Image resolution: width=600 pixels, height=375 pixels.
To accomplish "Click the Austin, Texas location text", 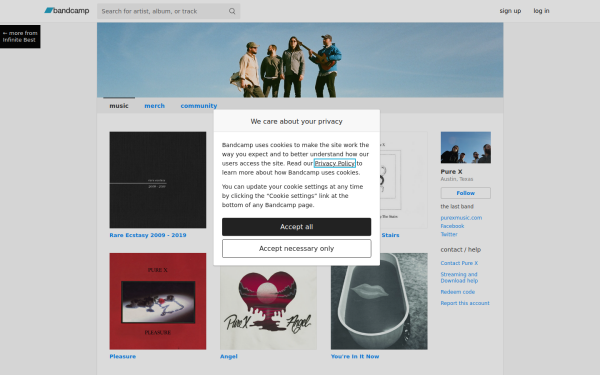I will coord(457,179).
